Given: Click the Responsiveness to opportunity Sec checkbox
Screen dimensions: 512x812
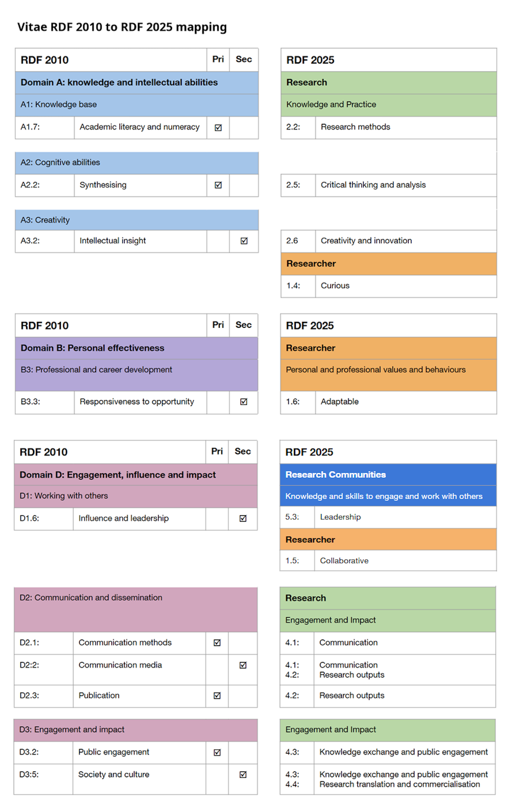Looking at the screenshot, I should click(243, 402).
